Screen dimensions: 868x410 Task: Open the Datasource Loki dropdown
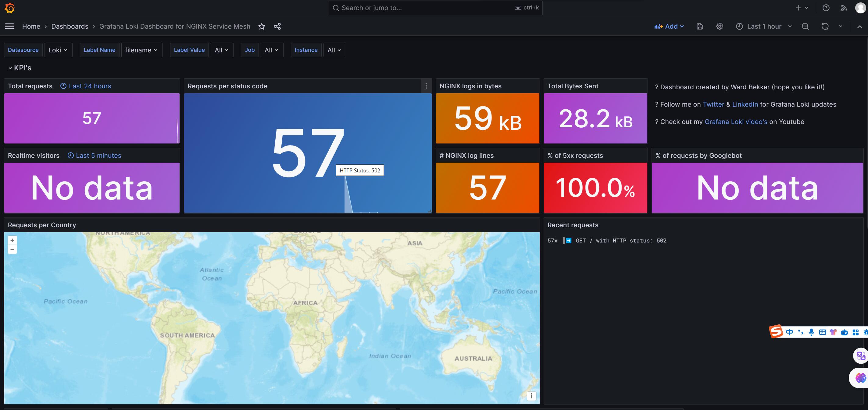tap(58, 50)
